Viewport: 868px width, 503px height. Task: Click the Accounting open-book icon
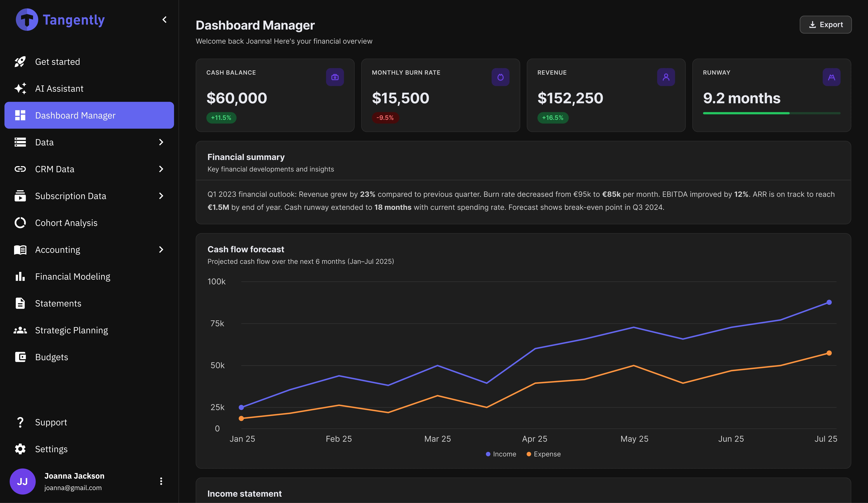tap(20, 250)
